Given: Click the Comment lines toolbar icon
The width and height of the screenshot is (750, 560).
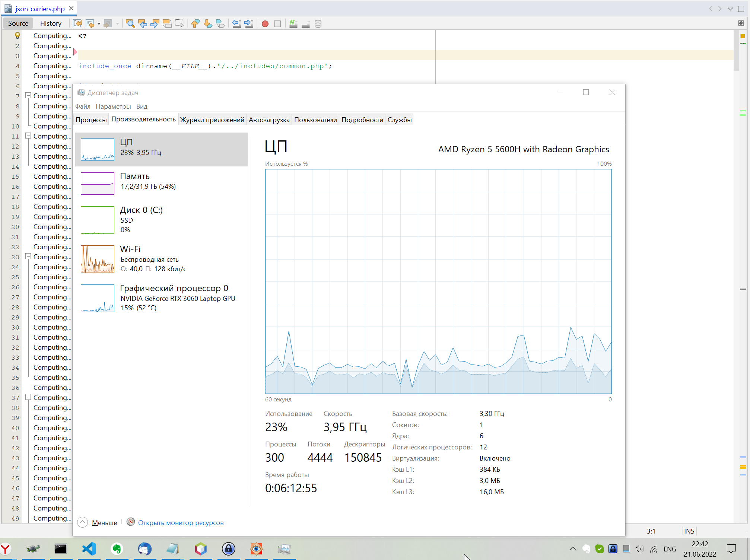Looking at the screenshot, I should coord(293,23).
